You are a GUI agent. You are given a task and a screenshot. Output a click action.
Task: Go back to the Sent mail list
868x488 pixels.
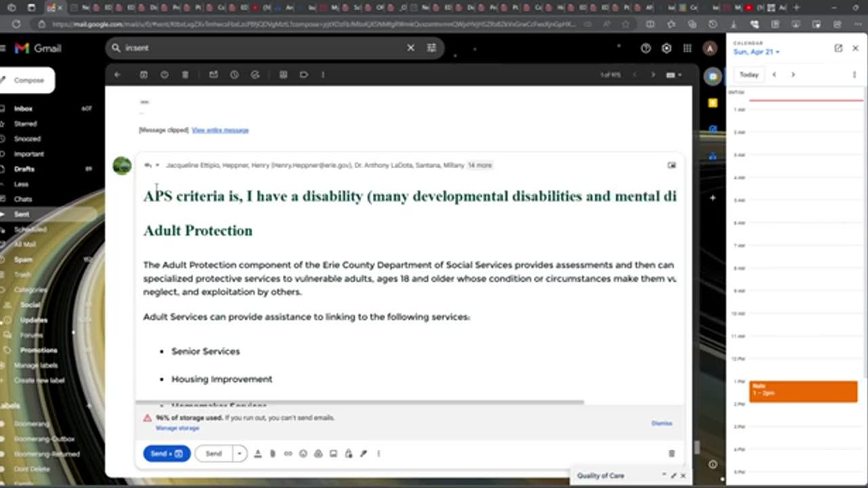117,75
